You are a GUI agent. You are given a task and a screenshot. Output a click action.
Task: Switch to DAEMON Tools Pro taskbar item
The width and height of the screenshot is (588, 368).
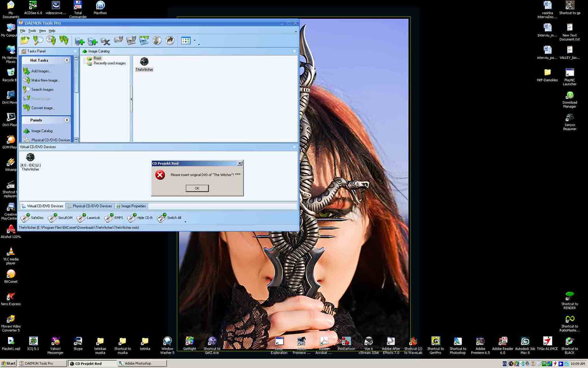click(x=42, y=363)
